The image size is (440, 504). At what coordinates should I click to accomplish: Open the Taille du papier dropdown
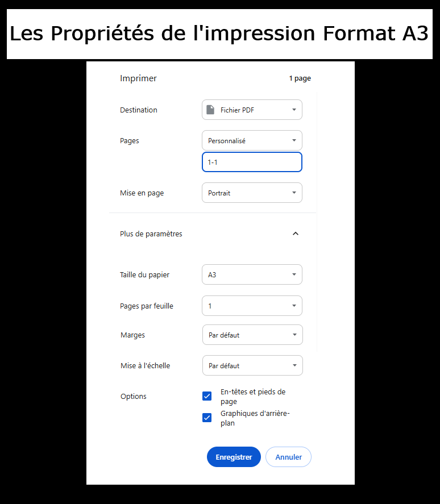[252, 274]
